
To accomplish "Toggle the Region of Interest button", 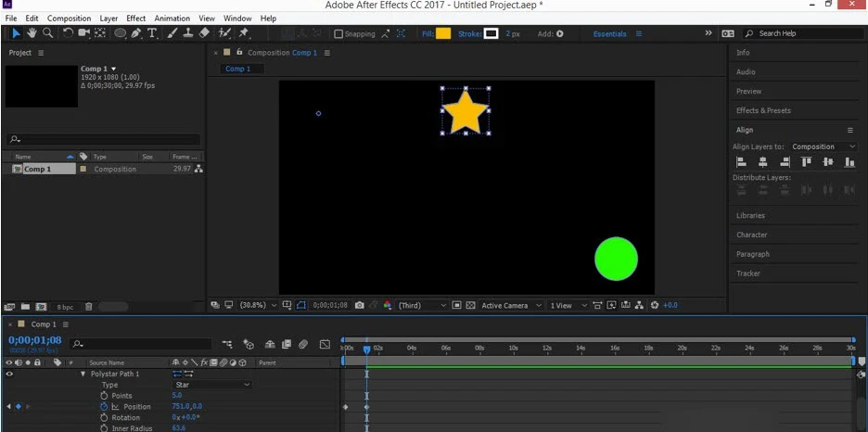I will [456, 305].
